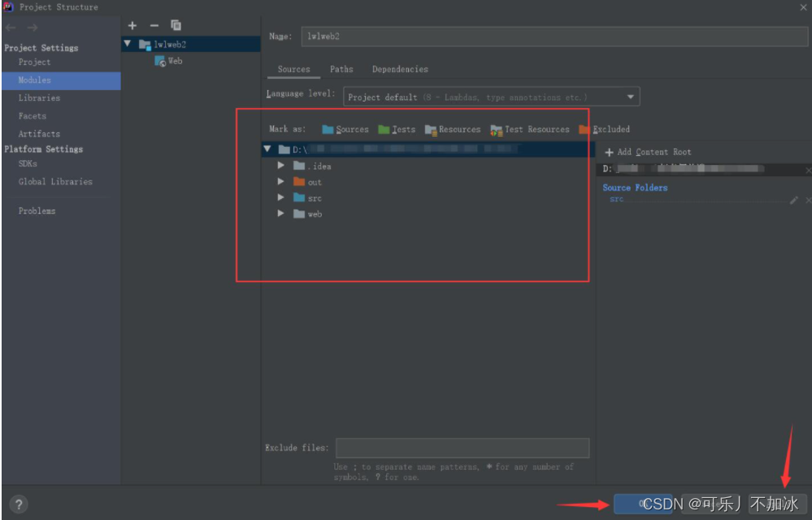The width and height of the screenshot is (812, 520).
Task: Click the module Name field
Action: tap(554, 37)
